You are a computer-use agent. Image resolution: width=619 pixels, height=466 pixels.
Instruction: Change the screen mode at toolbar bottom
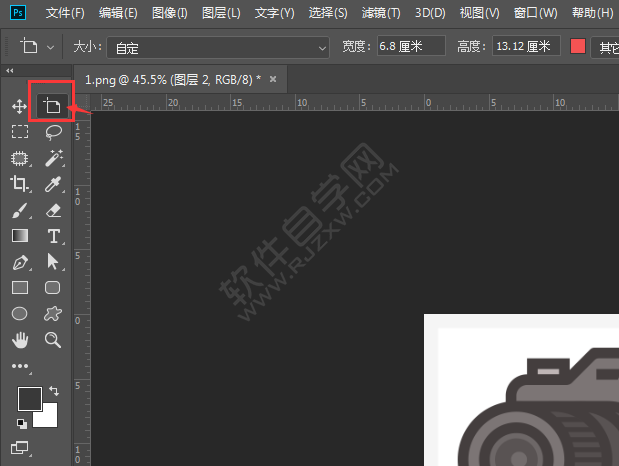pos(20,448)
